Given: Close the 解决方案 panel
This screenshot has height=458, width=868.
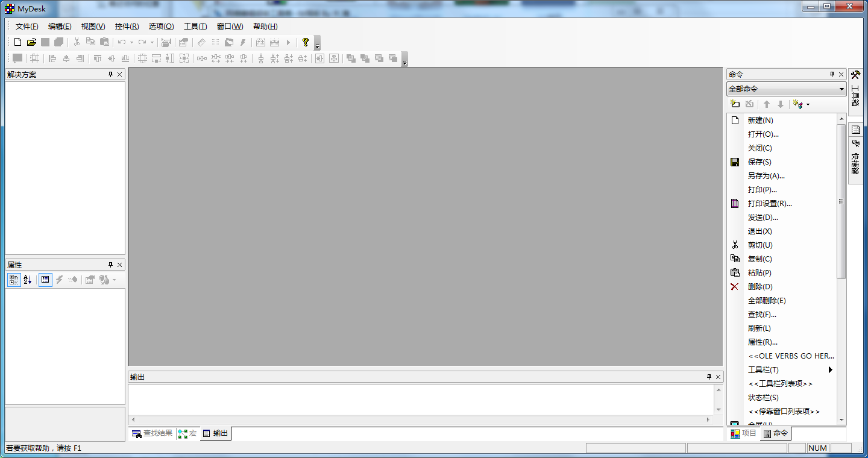Looking at the screenshot, I should point(119,74).
